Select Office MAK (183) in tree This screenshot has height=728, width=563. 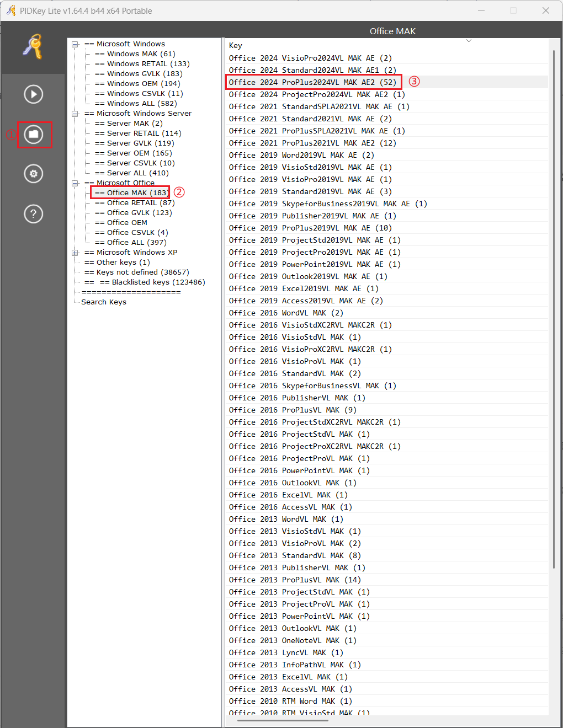click(x=131, y=192)
